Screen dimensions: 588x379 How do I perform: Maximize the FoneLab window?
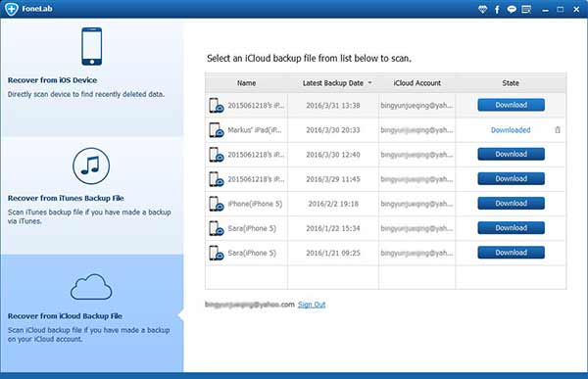561,10
